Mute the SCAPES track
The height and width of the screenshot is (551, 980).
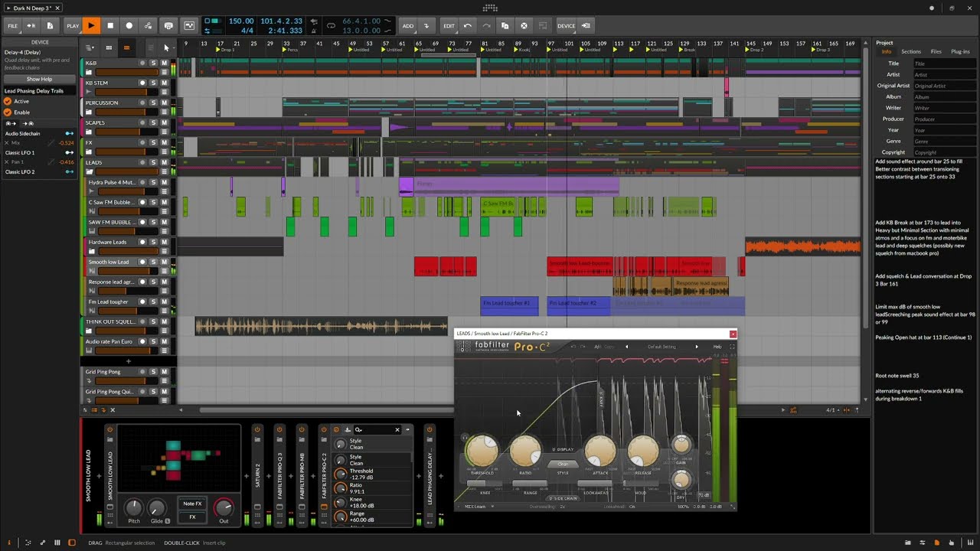coord(164,122)
